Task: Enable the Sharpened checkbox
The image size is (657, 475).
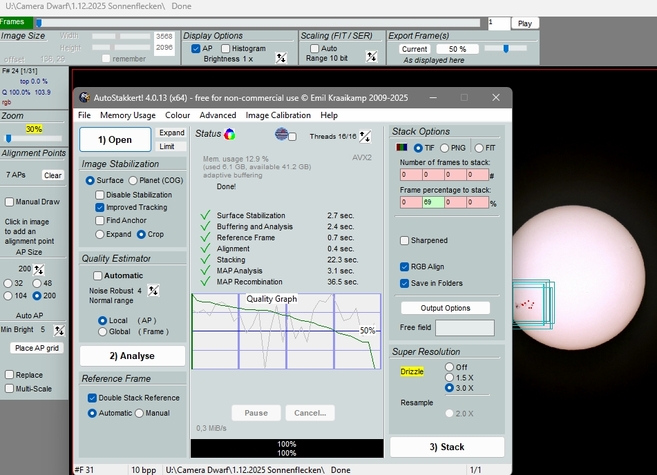Action: pyautogui.click(x=405, y=240)
